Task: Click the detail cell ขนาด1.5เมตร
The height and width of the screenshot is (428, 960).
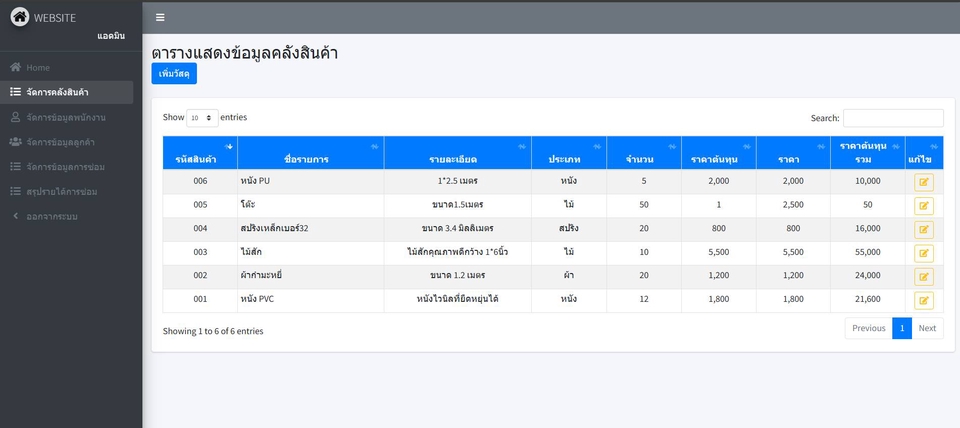Action: pyautogui.click(x=458, y=205)
